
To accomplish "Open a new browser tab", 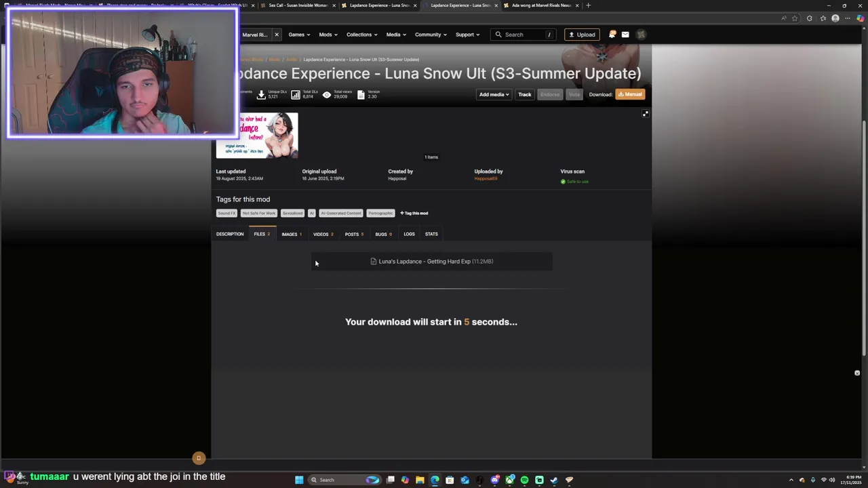I will pyautogui.click(x=588, y=5).
